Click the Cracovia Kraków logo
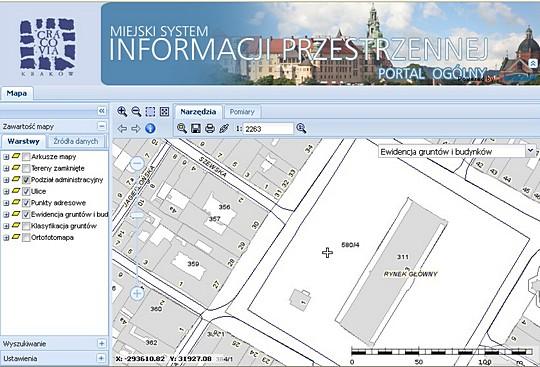 (48, 46)
